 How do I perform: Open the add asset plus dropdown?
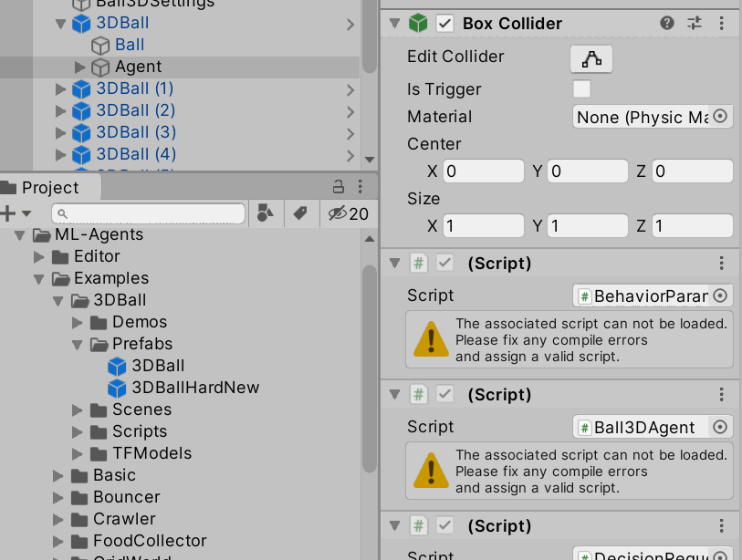click(x=16, y=213)
